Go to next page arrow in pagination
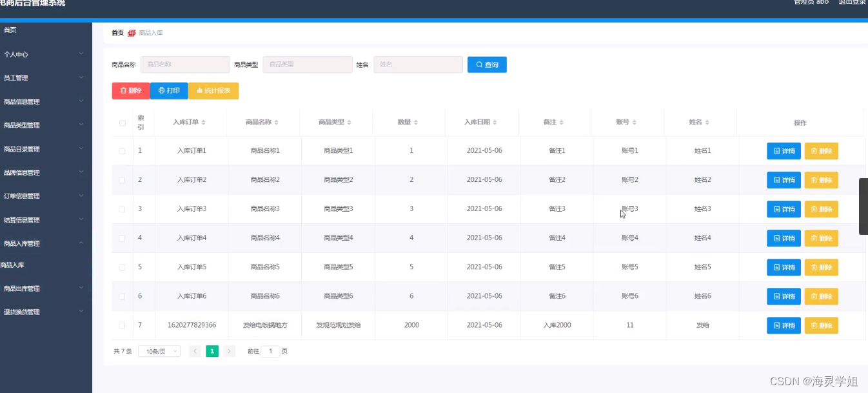Viewport: 868px width, 393px height. point(230,351)
